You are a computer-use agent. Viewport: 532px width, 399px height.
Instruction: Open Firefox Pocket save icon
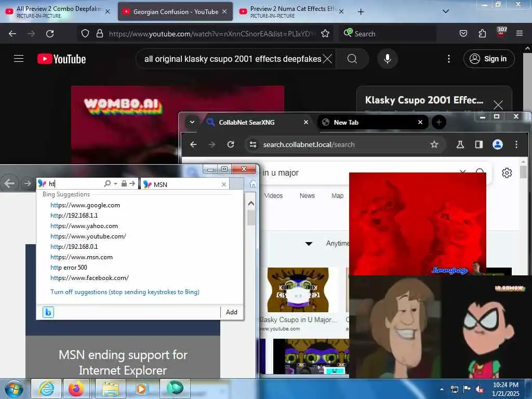[463, 33]
